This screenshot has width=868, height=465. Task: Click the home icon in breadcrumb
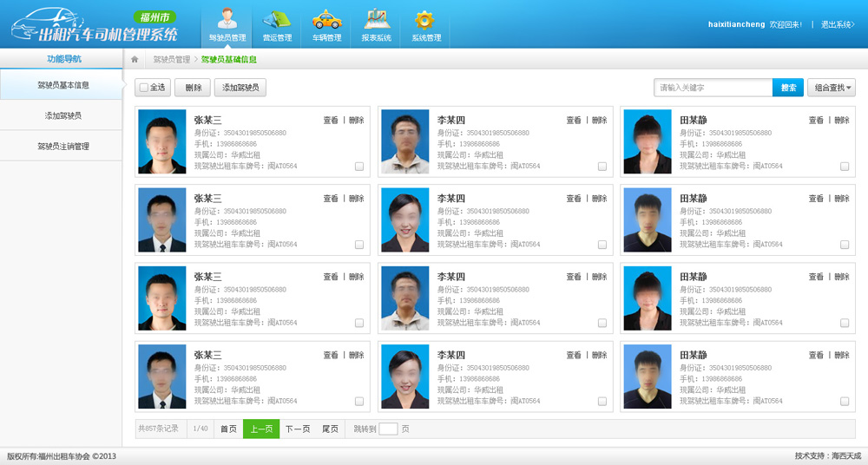point(135,60)
